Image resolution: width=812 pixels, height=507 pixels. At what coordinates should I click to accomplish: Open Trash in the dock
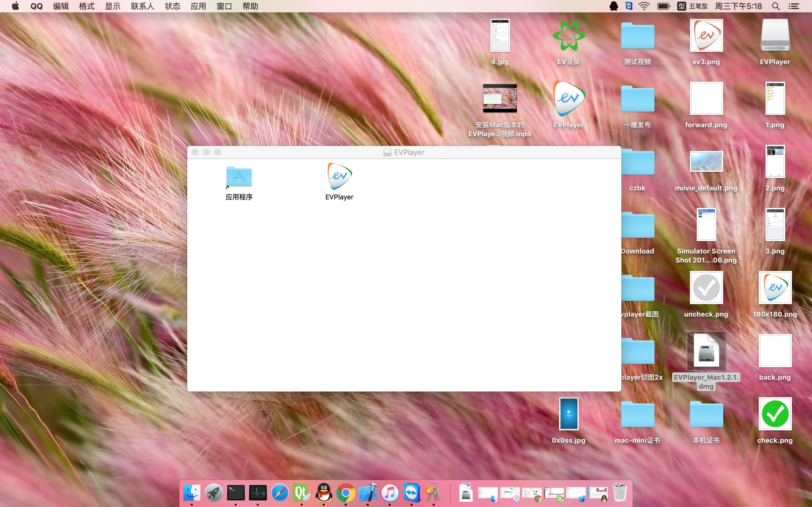click(620, 493)
